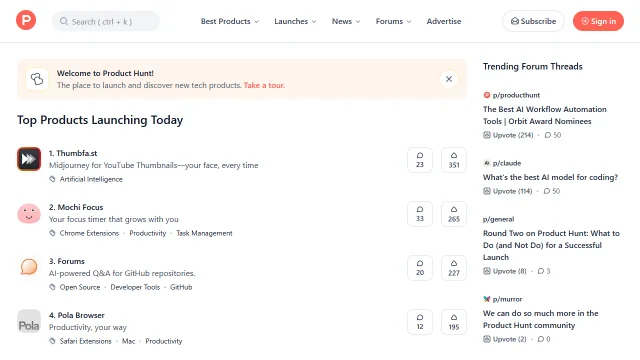Expand the Launches menu
The height and width of the screenshot is (360, 640).
tap(295, 21)
